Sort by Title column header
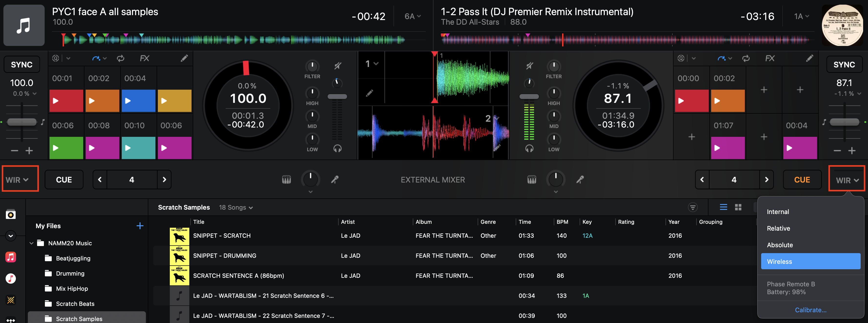Image resolution: width=868 pixels, height=323 pixels. pyautogui.click(x=199, y=222)
